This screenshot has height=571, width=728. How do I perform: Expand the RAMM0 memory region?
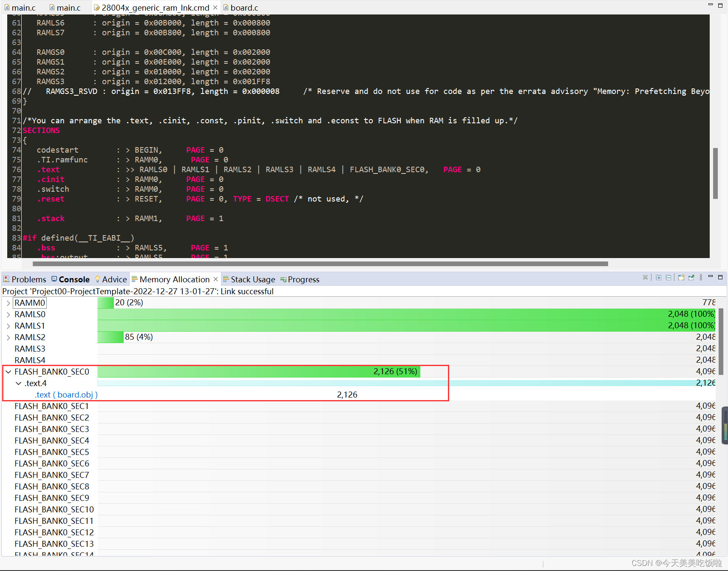coord(8,303)
